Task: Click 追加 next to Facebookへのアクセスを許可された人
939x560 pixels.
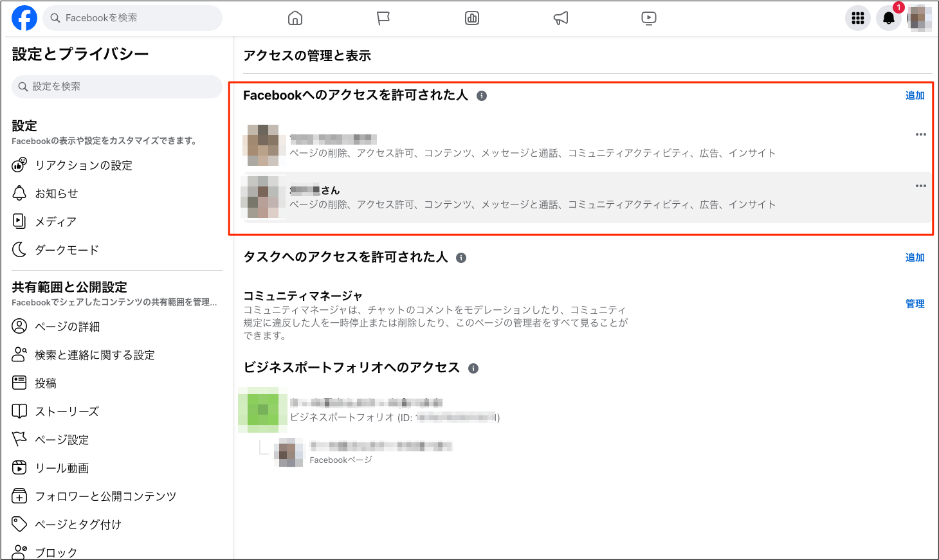Action: tap(915, 95)
